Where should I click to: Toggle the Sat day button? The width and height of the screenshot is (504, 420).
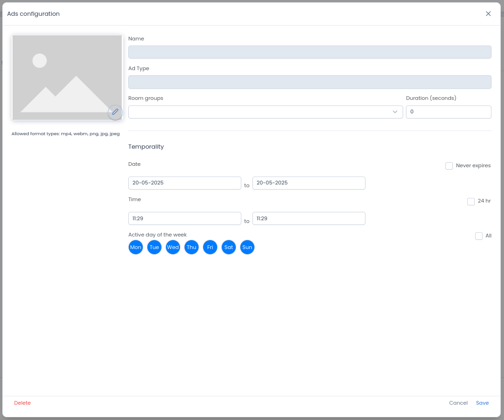(x=229, y=247)
